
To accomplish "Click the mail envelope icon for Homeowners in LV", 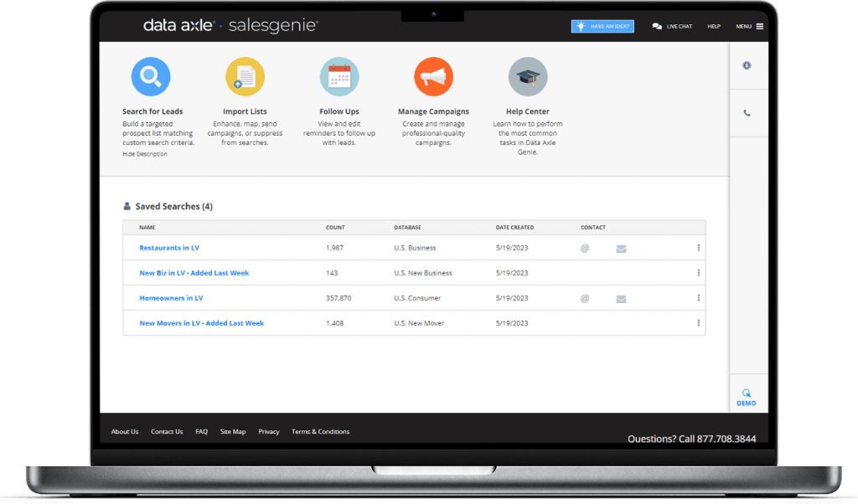I will [621, 299].
